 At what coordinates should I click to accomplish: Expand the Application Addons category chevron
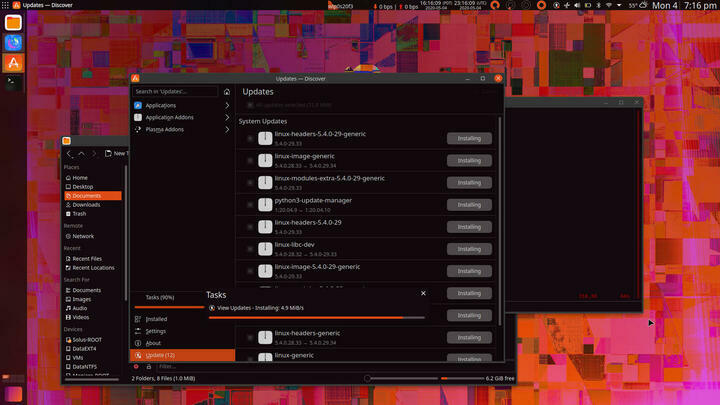click(x=227, y=117)
